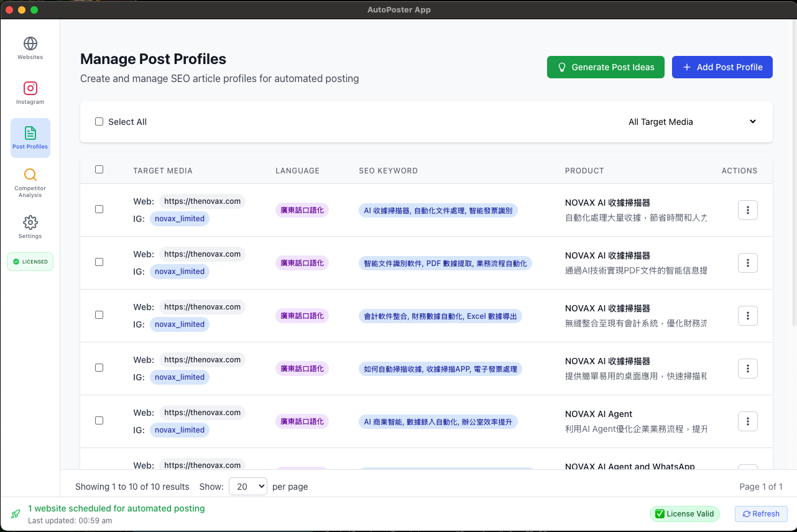Screen dimensions: 797x532
Task: Click the novax_limited tag in first row
Action: coord(179,219)
